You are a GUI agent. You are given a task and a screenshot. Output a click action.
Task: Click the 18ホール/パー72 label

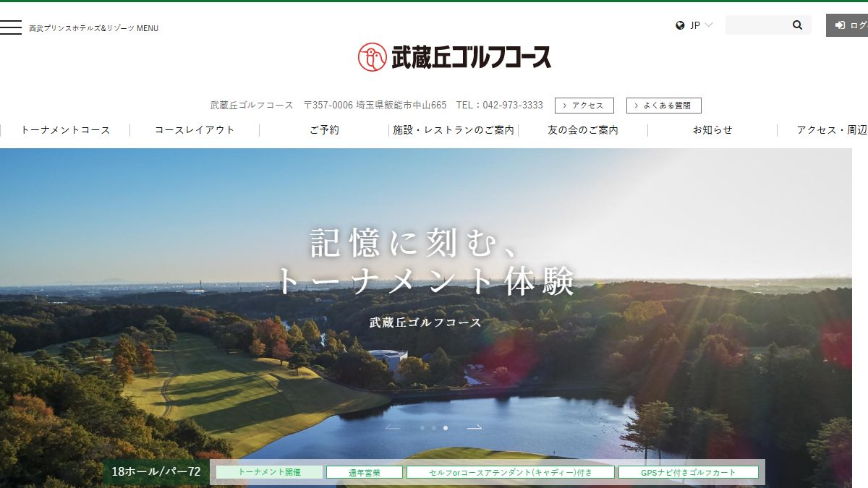click(156, 471)
